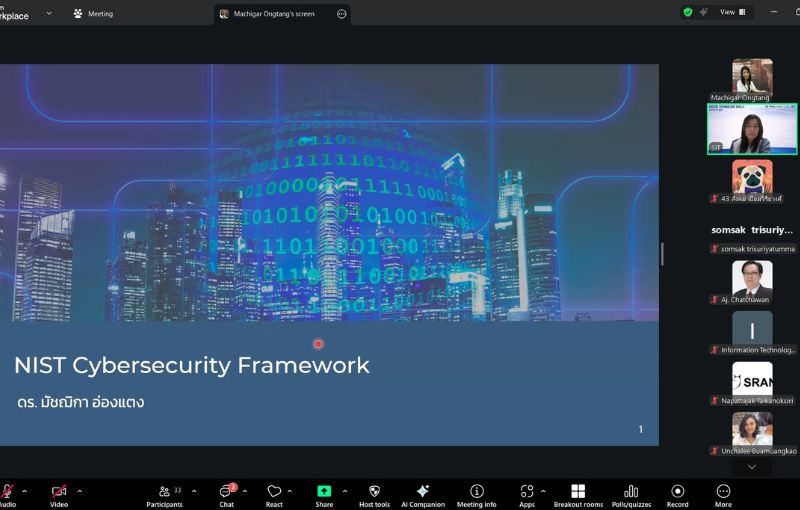Open Breakout rooms
Image resolution: width=800 pixels, height=510 pixels.
[x=577, y=492]
